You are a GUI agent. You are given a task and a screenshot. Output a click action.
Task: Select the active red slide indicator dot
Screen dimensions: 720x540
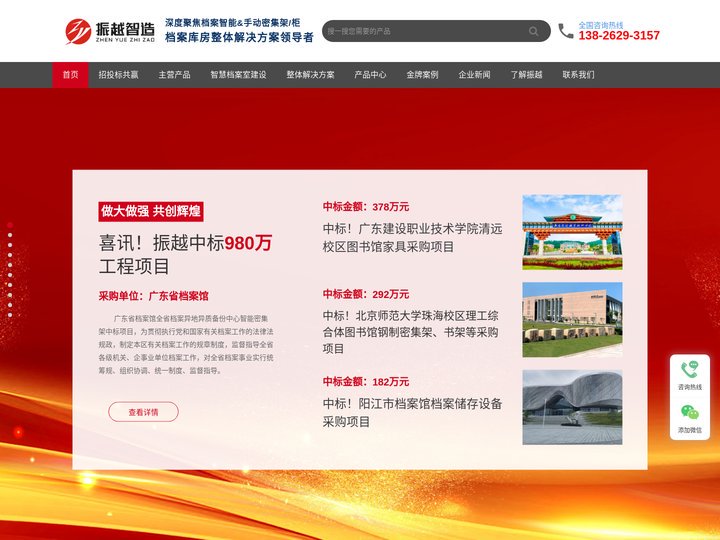coord(10,225)
